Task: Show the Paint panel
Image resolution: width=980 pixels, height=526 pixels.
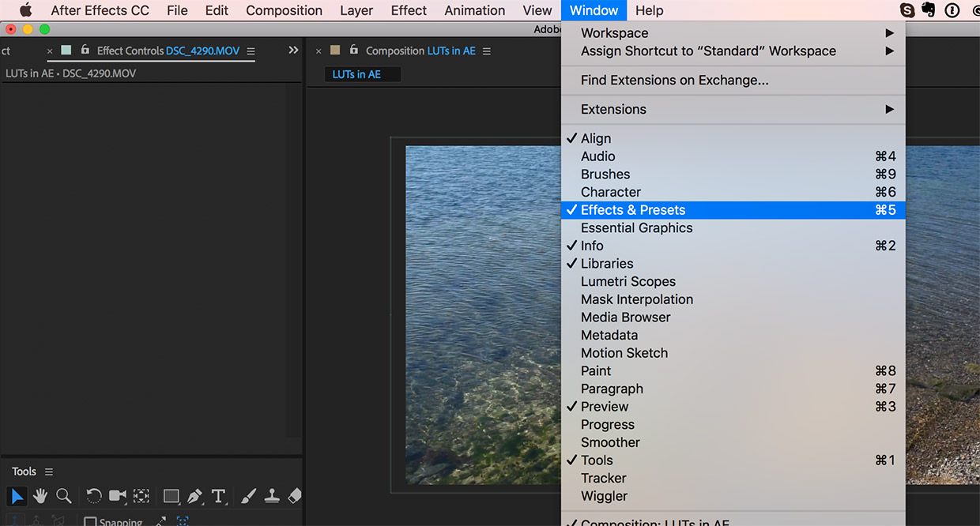Action: (733, 371)
